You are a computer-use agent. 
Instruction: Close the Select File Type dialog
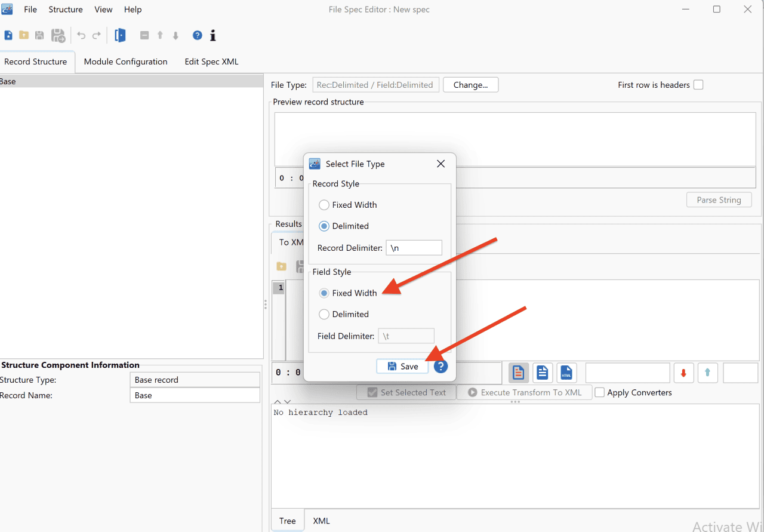click(440, 164)
